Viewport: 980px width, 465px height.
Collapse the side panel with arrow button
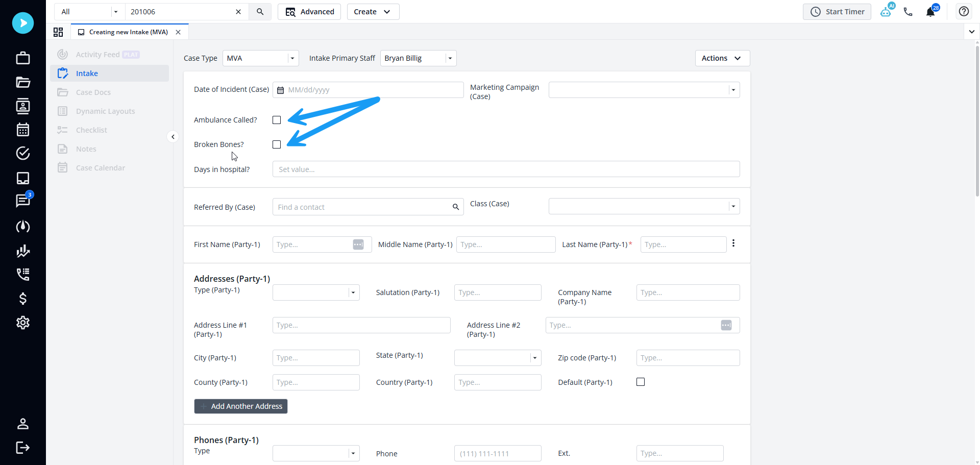pyautogui.click(x=173, y=137)
